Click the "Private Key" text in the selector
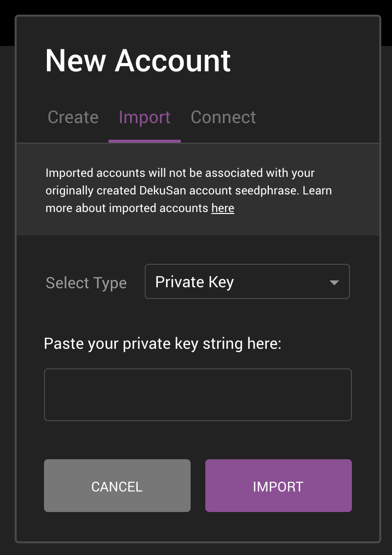This screenshot has height=555, width=392. pos(195,282)
